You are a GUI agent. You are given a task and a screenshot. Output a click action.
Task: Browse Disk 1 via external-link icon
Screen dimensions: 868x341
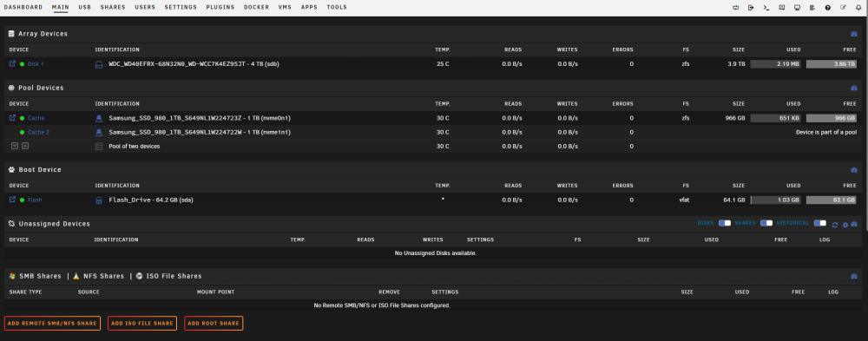pyautogui.click(x=13, y=63)
